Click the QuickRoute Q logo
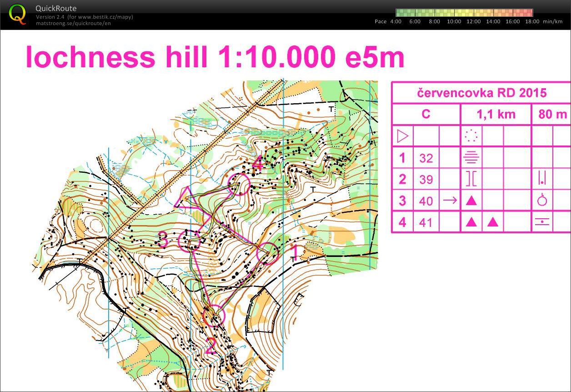This screenshot has width=571, height=392. pos(18,14)
